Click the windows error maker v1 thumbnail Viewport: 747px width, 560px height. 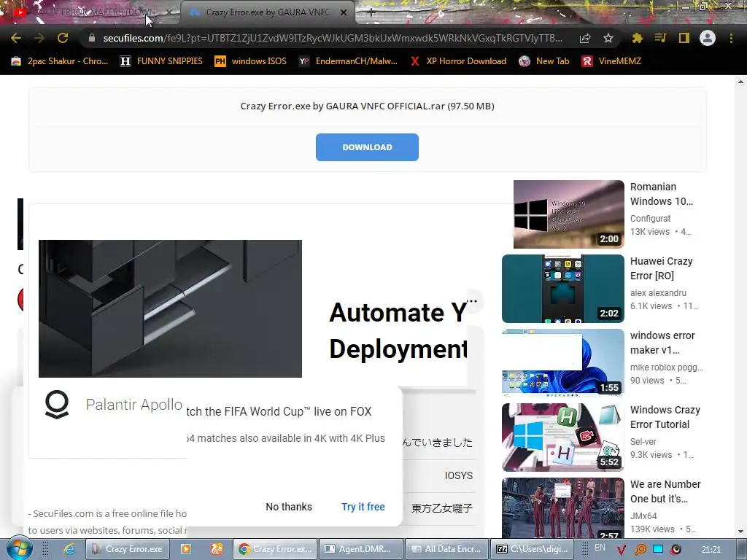(x=562, y=363)
